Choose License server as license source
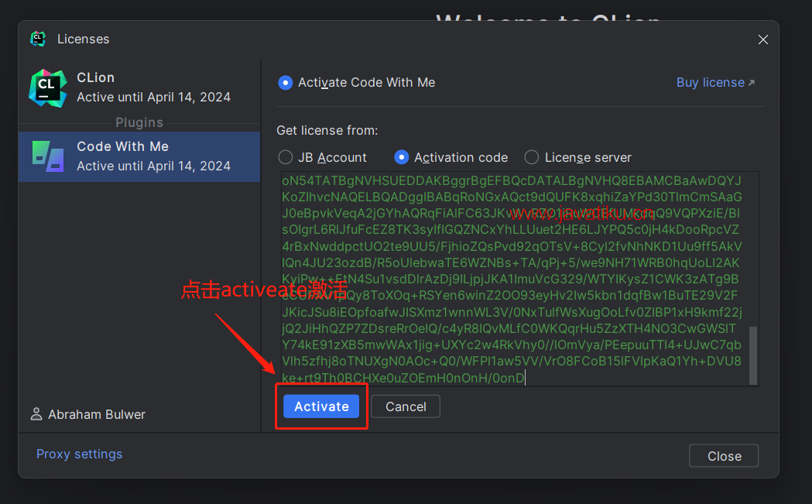This screenshot has width=812, height=504. pyautogui.click(x=532, y=157)
